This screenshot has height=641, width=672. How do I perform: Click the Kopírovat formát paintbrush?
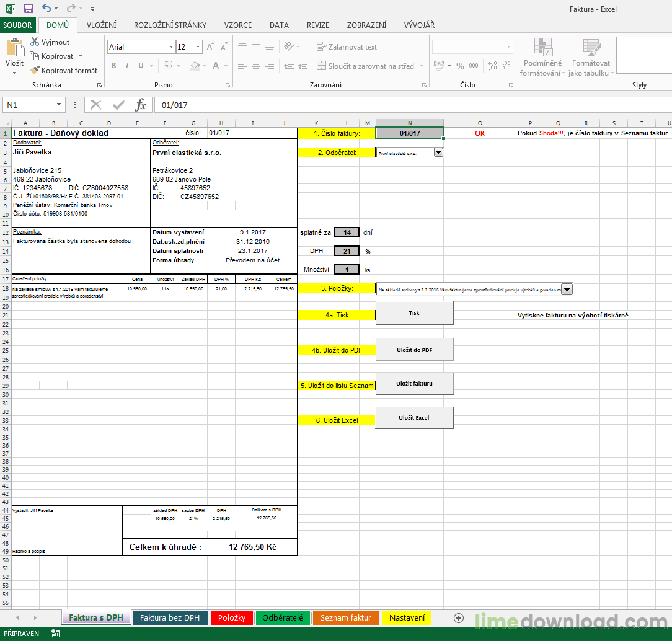[35, 71]
